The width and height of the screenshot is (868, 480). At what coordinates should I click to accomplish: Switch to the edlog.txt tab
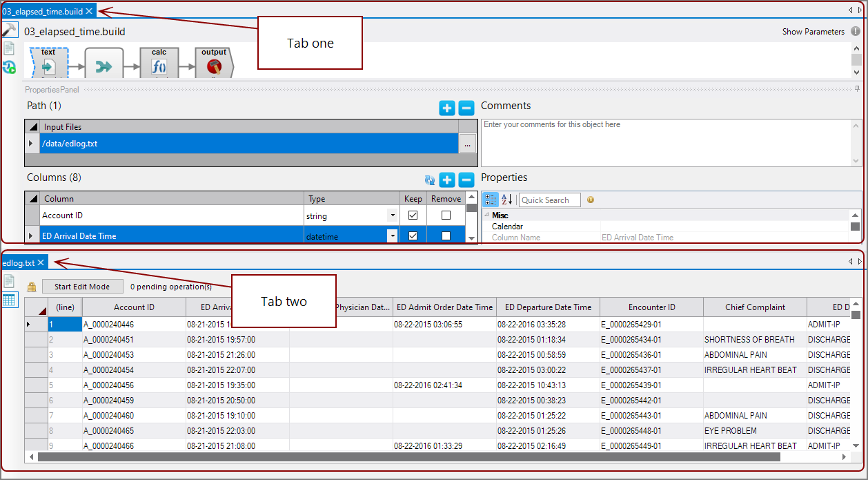tap(18, 262)
